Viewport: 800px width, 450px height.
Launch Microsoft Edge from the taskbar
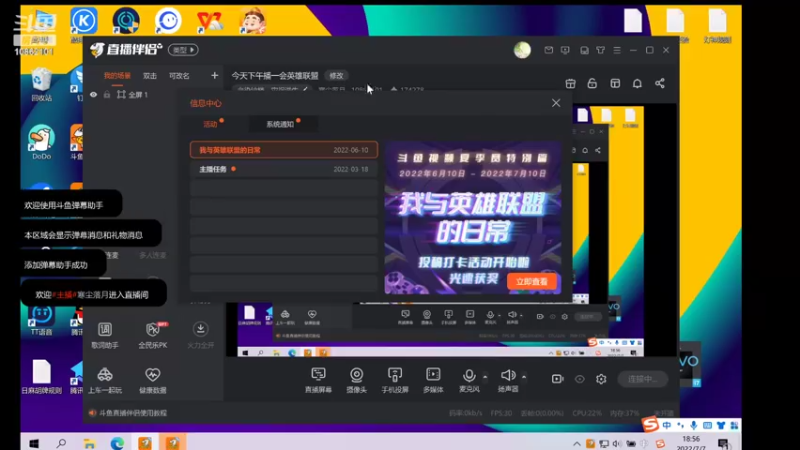click(117, 443)
